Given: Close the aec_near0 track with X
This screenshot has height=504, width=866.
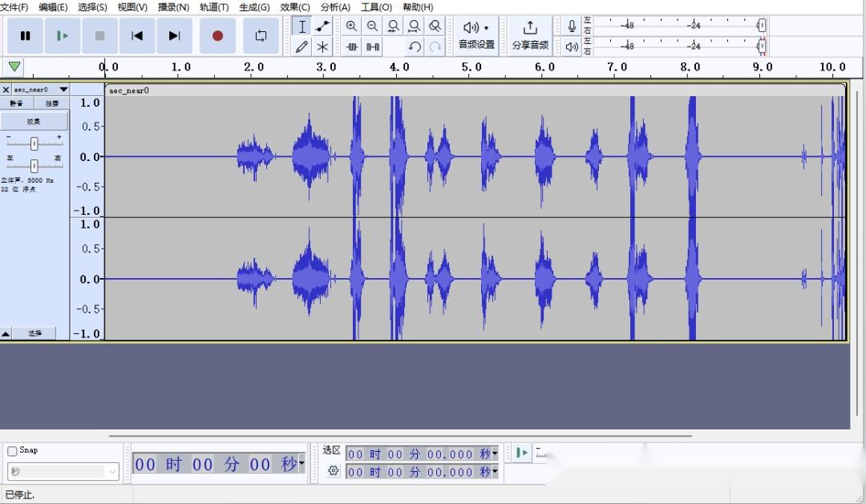Looking at the screenshot, I should pyautogui.click(x=6, y=90).
